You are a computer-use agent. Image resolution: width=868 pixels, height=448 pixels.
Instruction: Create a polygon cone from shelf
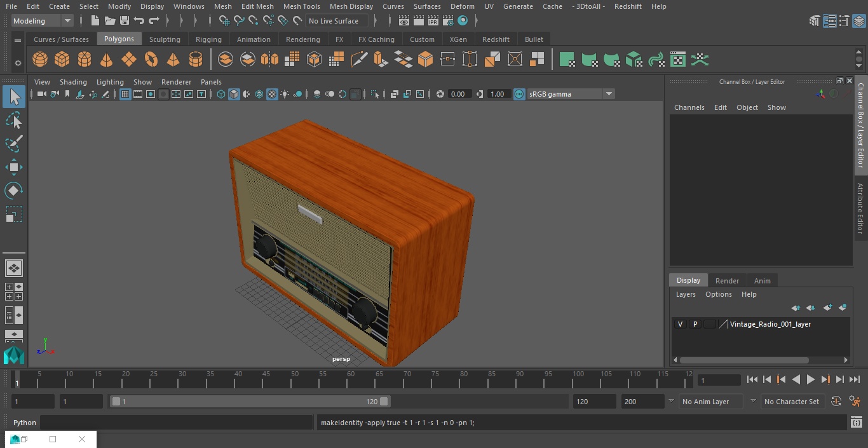click(107, 60)
